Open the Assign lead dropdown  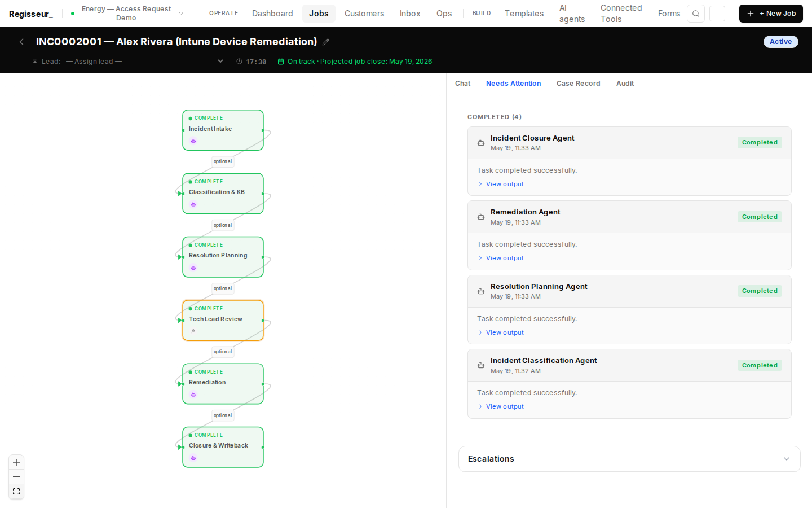pyautogui.click(x=145, y=62)
